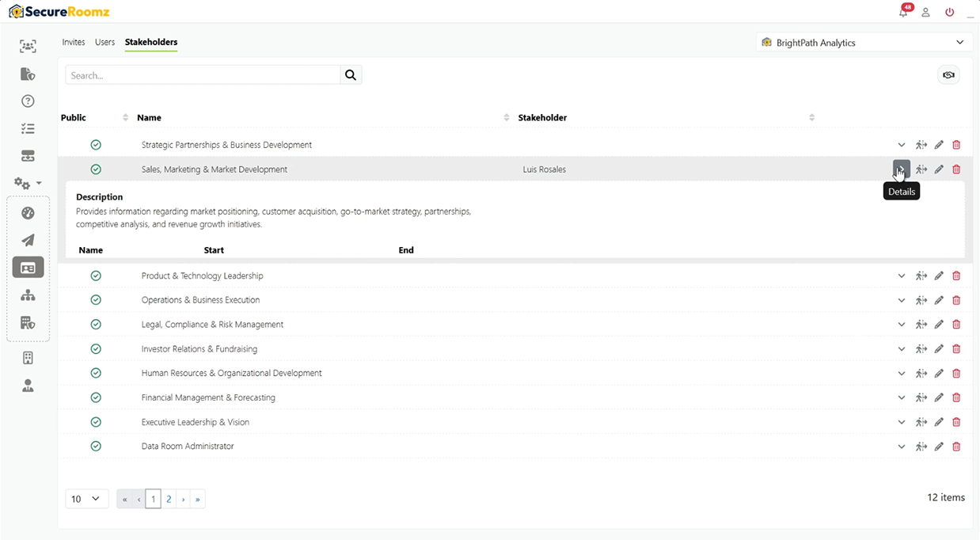The width and height of the screenshot is (980, 540).
Task: Toggle Public check for Investor Relations row
Action: coord(96,348)
